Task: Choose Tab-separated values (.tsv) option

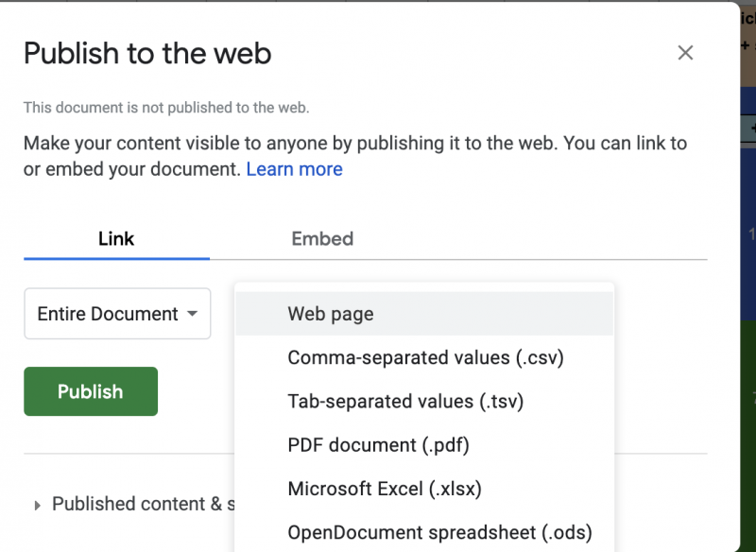Action: point(405,402)
